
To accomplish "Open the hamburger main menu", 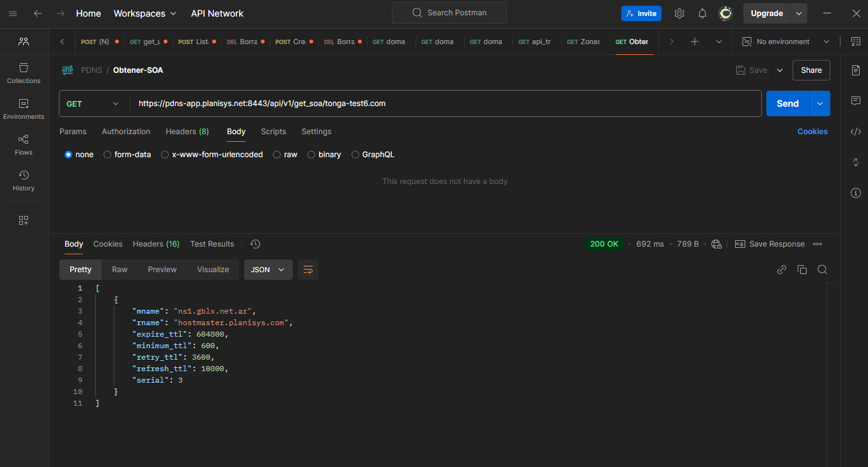I will click(13, 13).
